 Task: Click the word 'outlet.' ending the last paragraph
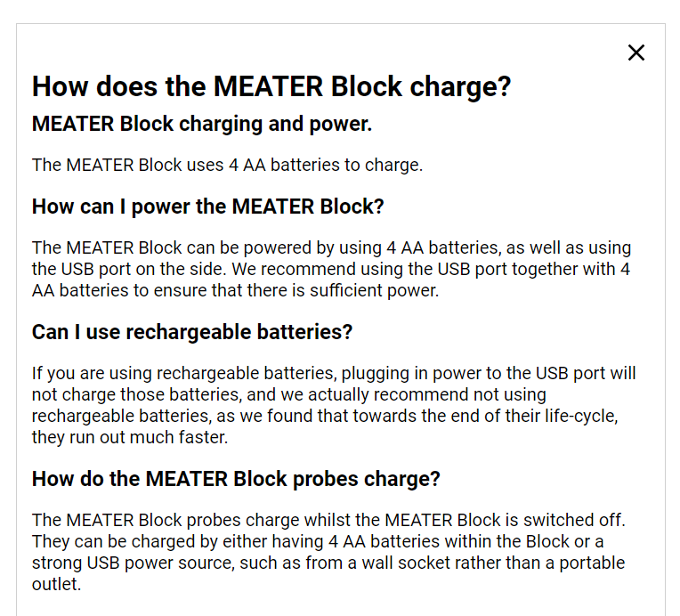pos(56,584)
